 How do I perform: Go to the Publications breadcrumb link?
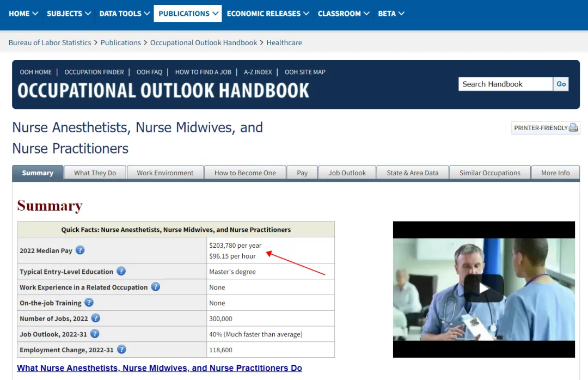tap(121, 43)
